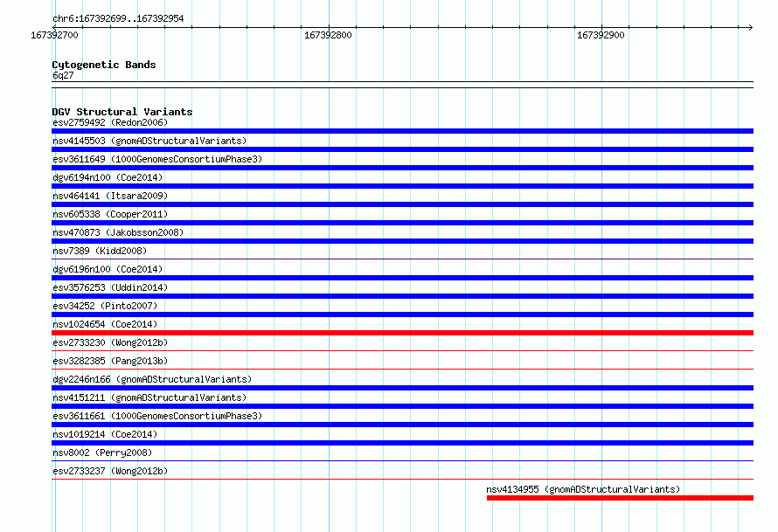Click blue bar under nsv464141 (Itsara2009)
778x532 pixels.
[x=402, y=204]
